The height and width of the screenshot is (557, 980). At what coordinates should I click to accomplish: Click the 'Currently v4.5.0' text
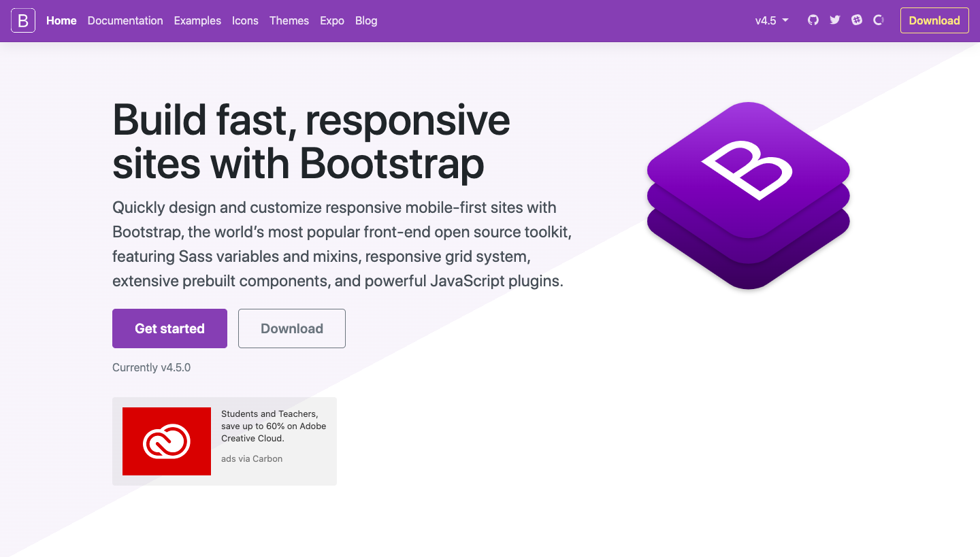151,367
